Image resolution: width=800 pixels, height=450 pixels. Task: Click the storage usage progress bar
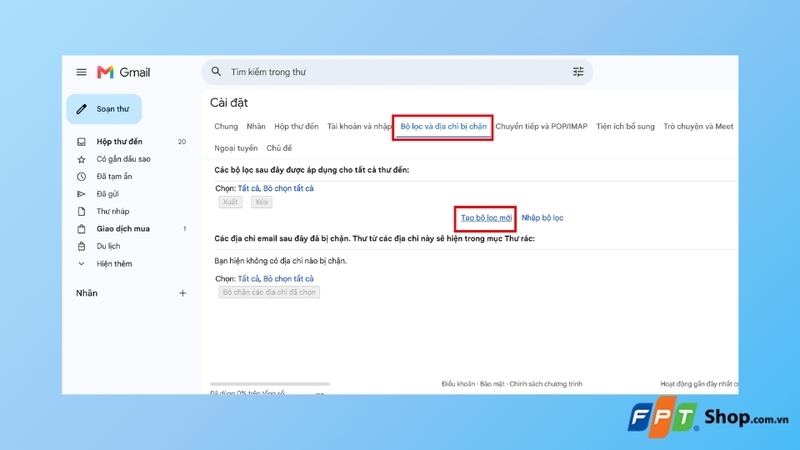(x=270, y=384)
